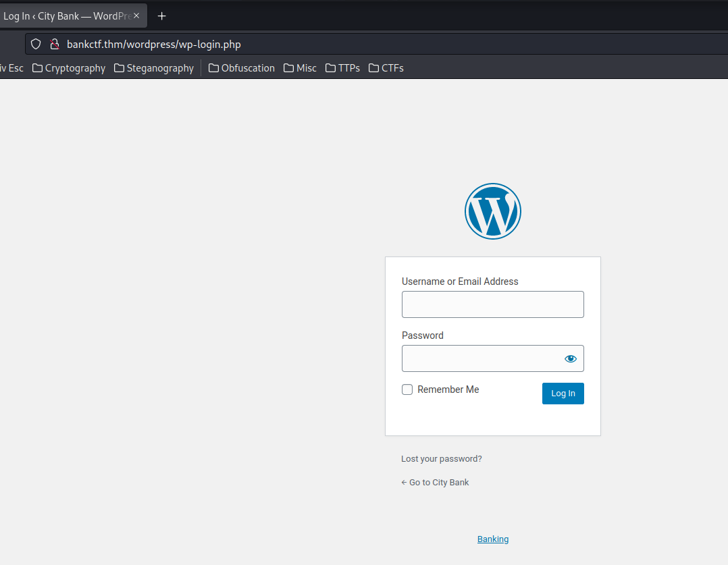Open the CTFs bookmarks folder
The image size is (728, 565).
pyautogui.click(x=386, y=68)
